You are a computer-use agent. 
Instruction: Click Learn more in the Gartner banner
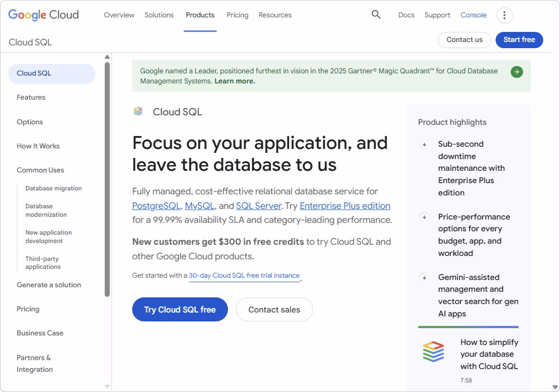235,81
